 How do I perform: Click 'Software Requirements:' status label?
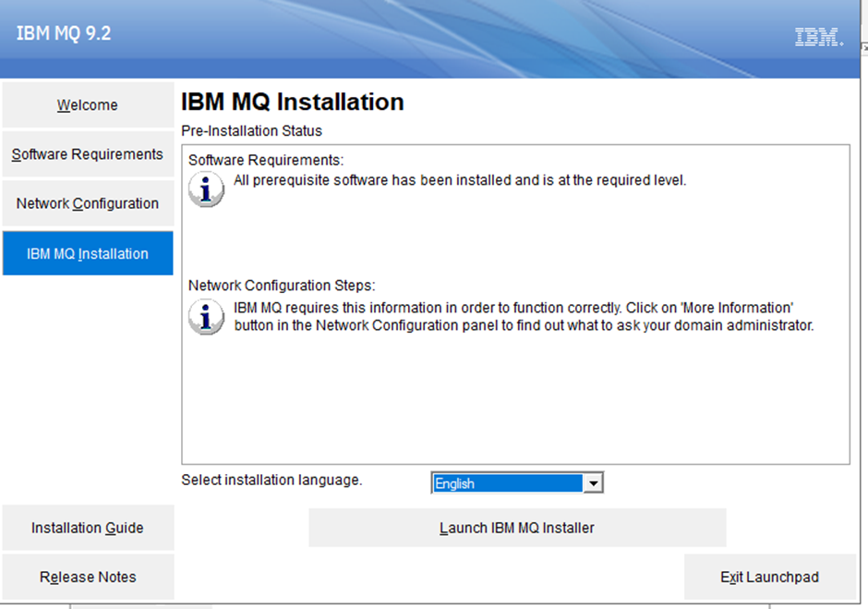coord(266,160)
